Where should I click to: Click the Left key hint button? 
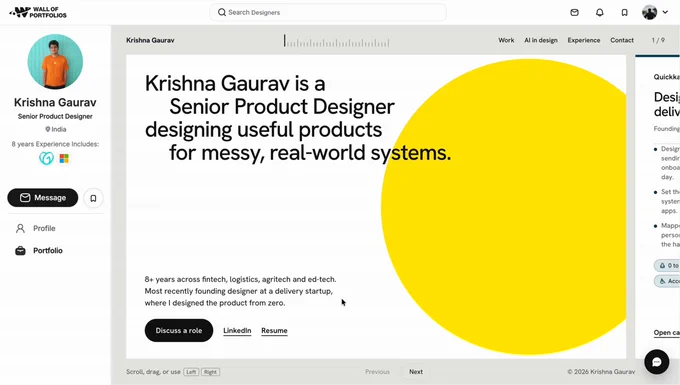pyautogui.click(x=191, y=372)
